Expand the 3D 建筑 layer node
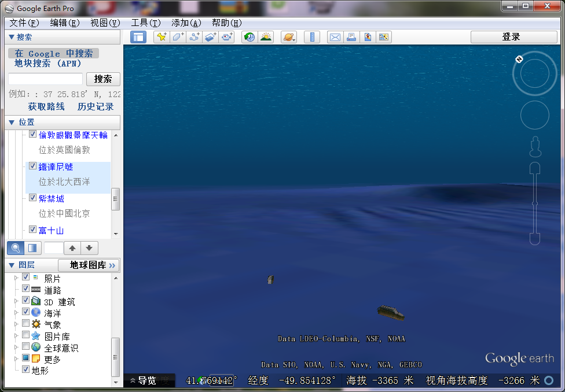This screenshot has width=565, height=392. coord(16,301)
